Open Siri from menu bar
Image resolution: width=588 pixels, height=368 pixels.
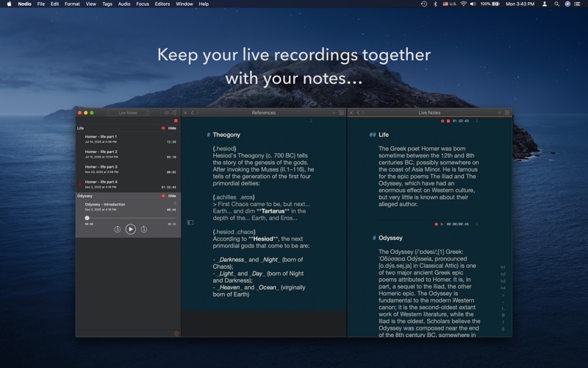[567, 4]
